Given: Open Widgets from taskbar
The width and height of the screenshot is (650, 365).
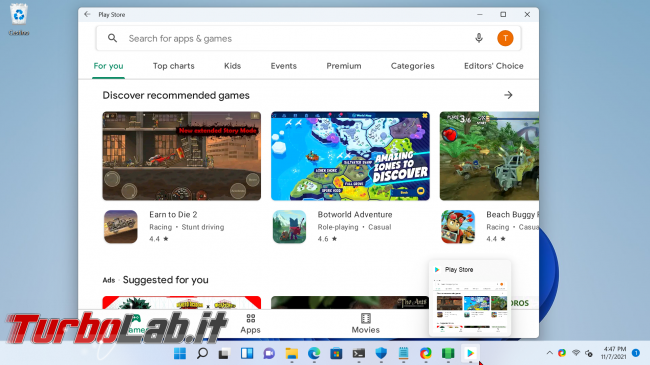Looking at the screenshot, I should click(x=247, y=353).
